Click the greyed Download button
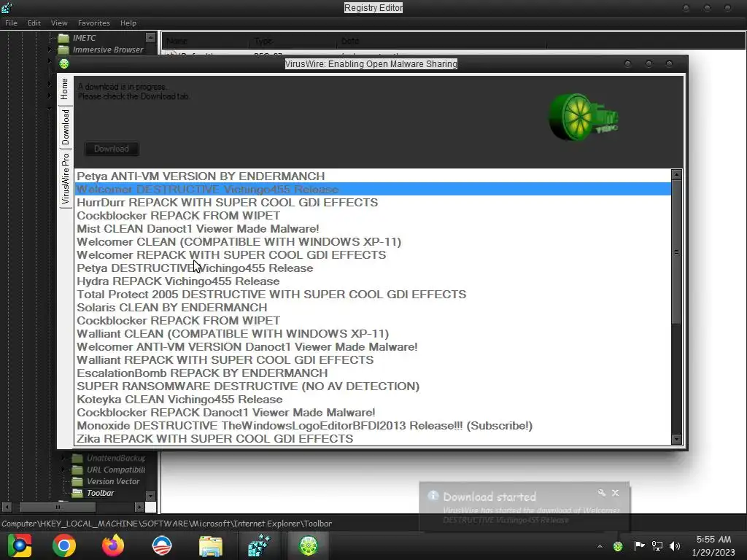Image resolution: width=747 pixels, height=560 pixels. [x=112, y=149]
